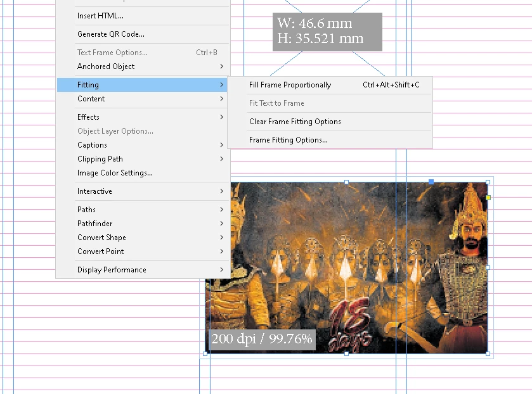Open Frame Fitting Options... dialog
The image size is (532, 394).
click(x=330, y=140)
